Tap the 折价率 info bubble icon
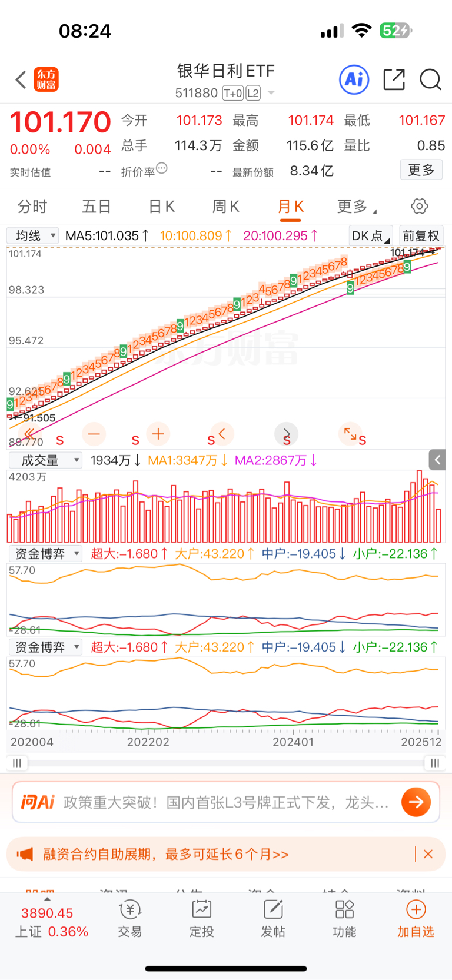This screenshot has height=980, width=452. click(x=162, y=168)
